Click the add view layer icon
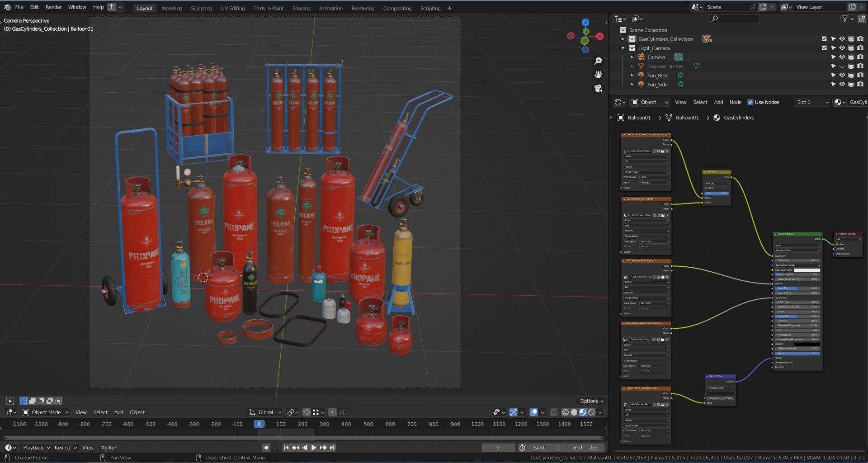The image size is (868, 463). click(852, 7)
